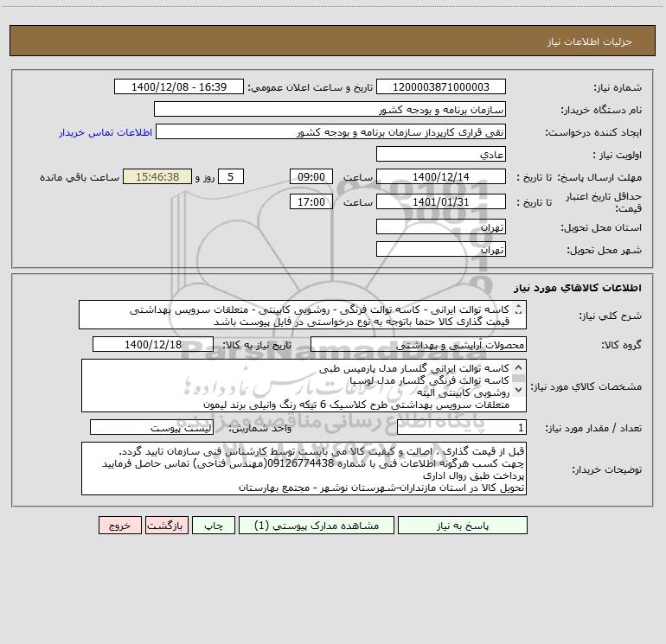The width and height of the screenshot is (666, 644).
Task: Click the توضیحات خریدار label
Action: (606, 469)
